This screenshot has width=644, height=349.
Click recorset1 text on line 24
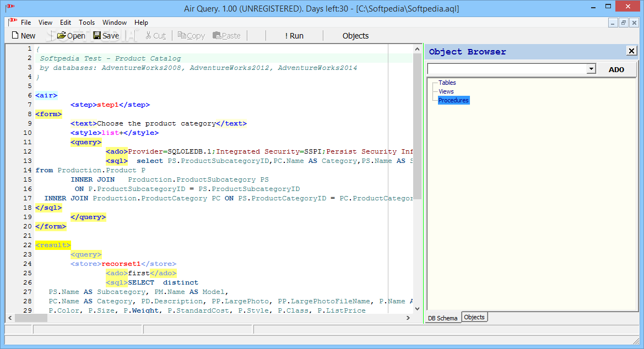121,264
